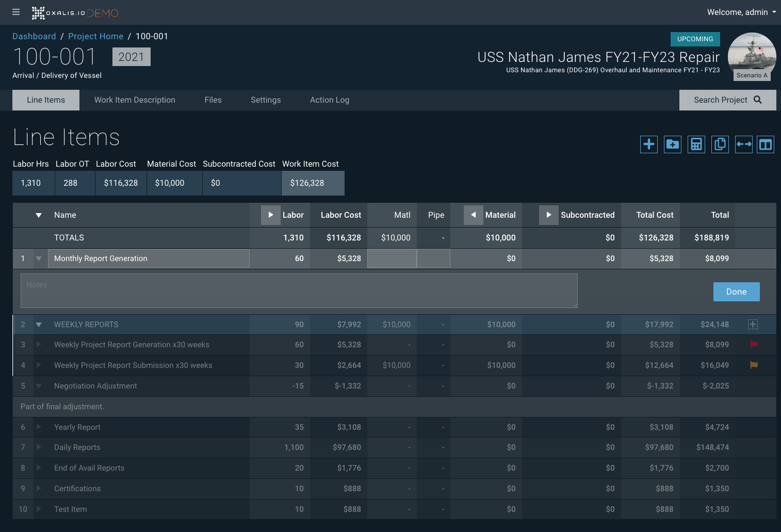Expand the Labor columns with arrow toggle
The image size is (781, 532).
pos(270,215)
